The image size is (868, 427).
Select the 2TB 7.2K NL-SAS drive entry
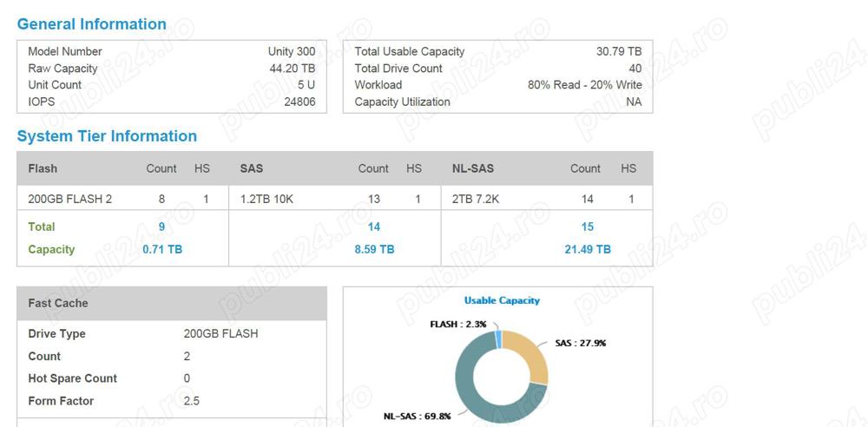coord(476,199)
